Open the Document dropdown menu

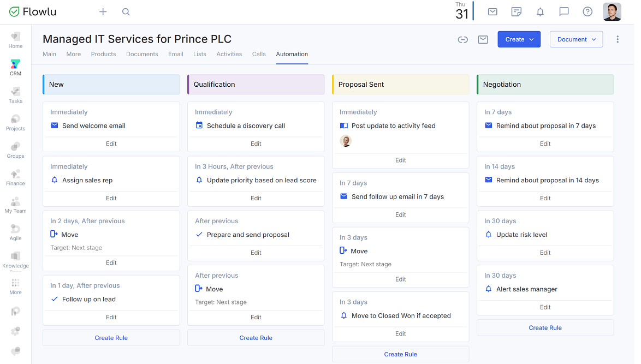576,39
